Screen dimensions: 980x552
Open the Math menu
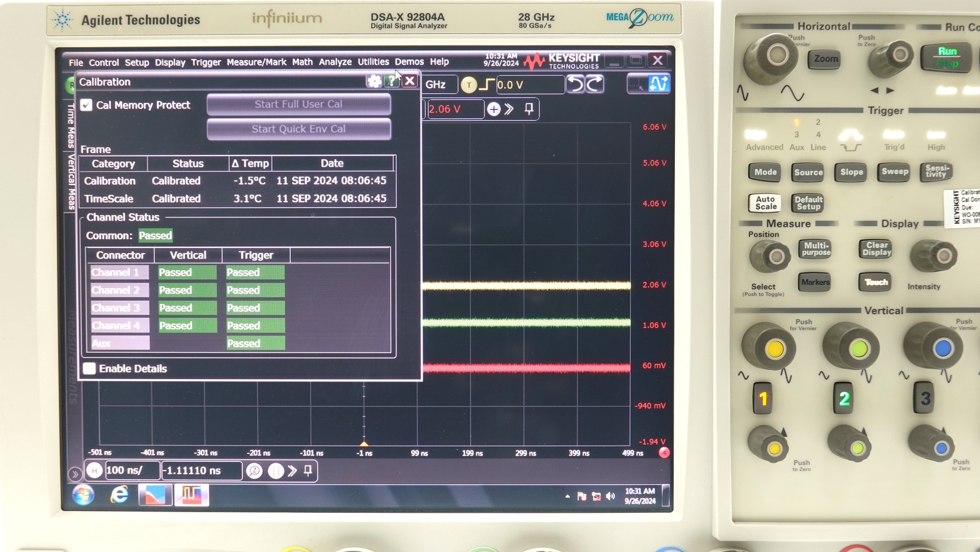click(302, 62)
